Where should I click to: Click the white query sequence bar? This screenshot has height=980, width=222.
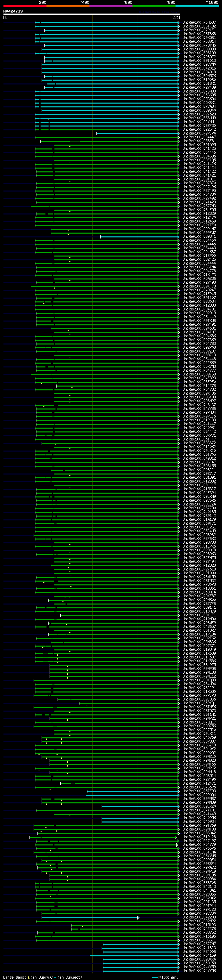[92, 14]
